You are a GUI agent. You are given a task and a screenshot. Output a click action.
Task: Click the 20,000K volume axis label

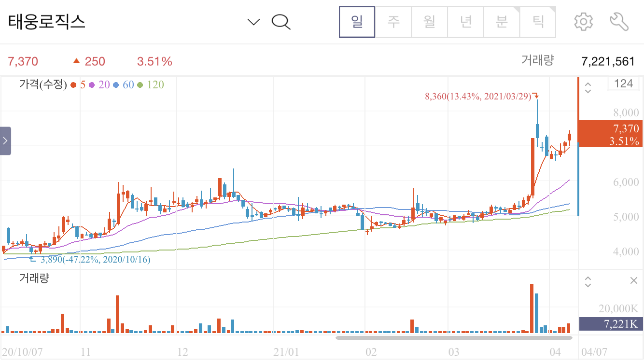(619, 308)
